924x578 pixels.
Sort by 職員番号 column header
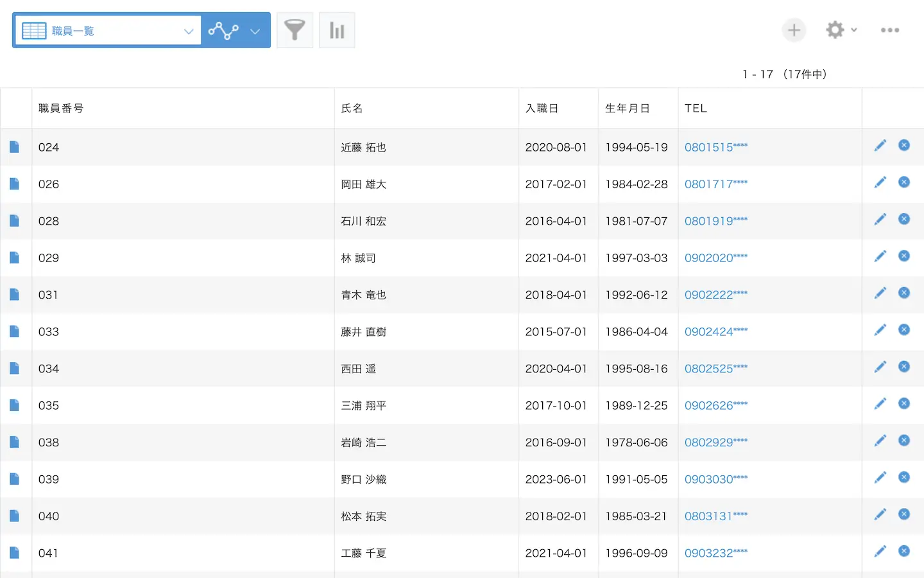click(61, 109)
